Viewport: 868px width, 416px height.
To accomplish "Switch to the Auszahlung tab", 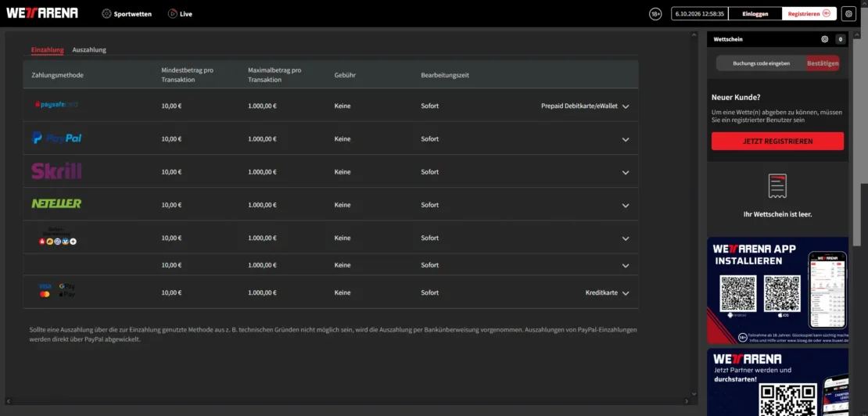I will coord(89,50).
